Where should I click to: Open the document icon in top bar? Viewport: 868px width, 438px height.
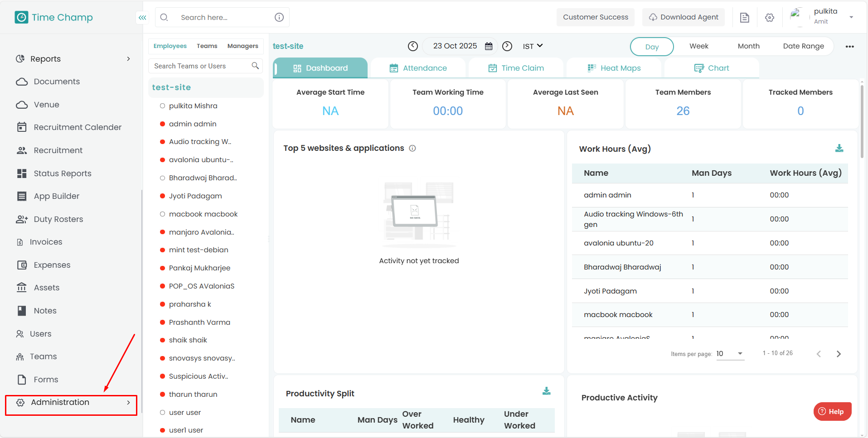[744, 18]
